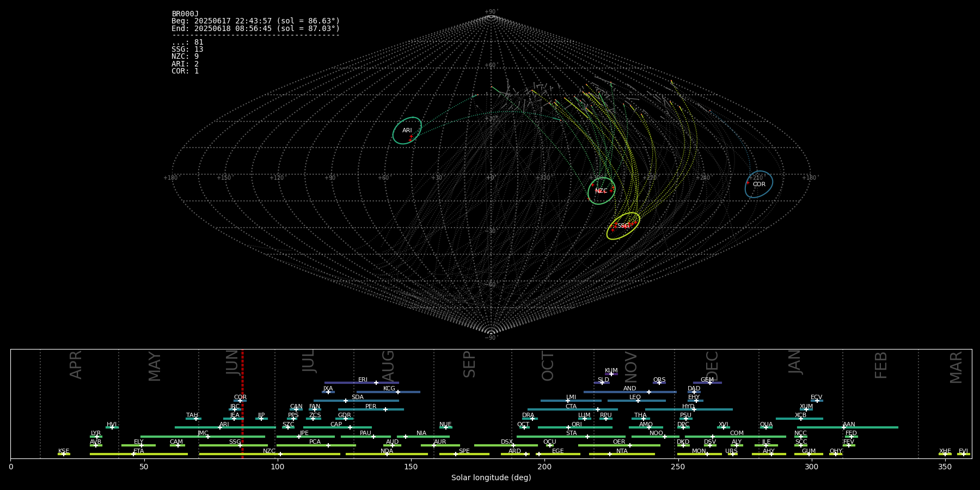The width and height of the screenshot is (980, 490).
Task: Click the QUA shower label on the timeline
Action: [x=766, y=425]
